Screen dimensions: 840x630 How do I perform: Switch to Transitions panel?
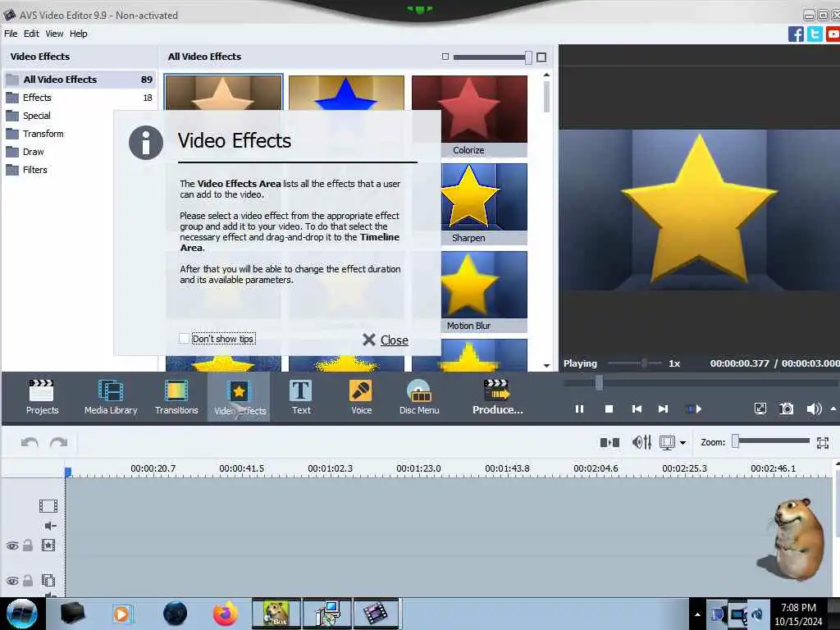tap(176, 397)
